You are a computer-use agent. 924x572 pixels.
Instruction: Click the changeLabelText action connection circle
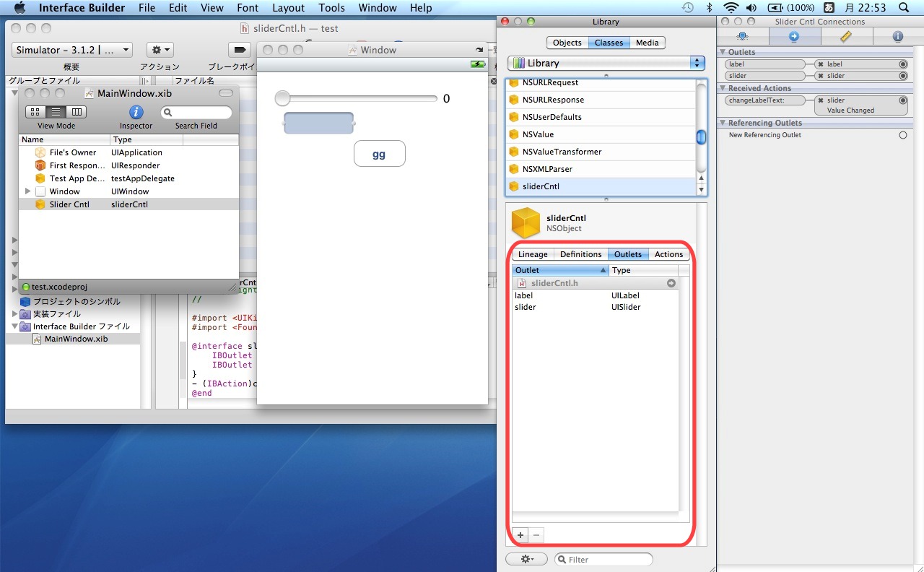coord(903,100)
